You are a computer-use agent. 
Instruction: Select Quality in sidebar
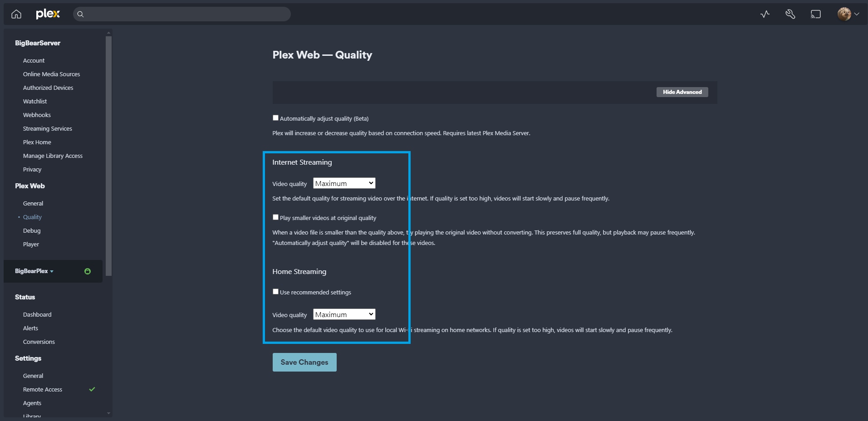[x=32, y=217]
